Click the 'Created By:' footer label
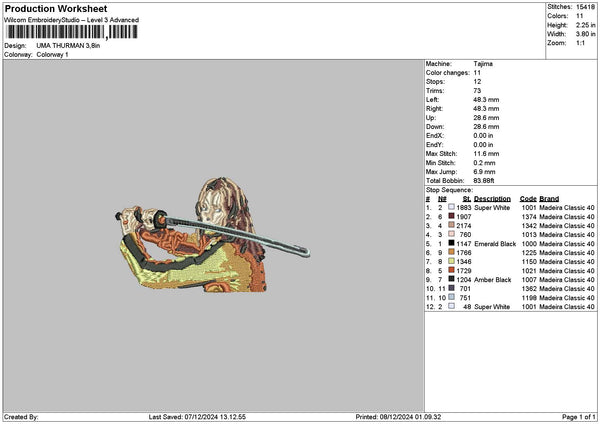Image resolution: width=600 pixels, height=424 pixels. (21, 417)
